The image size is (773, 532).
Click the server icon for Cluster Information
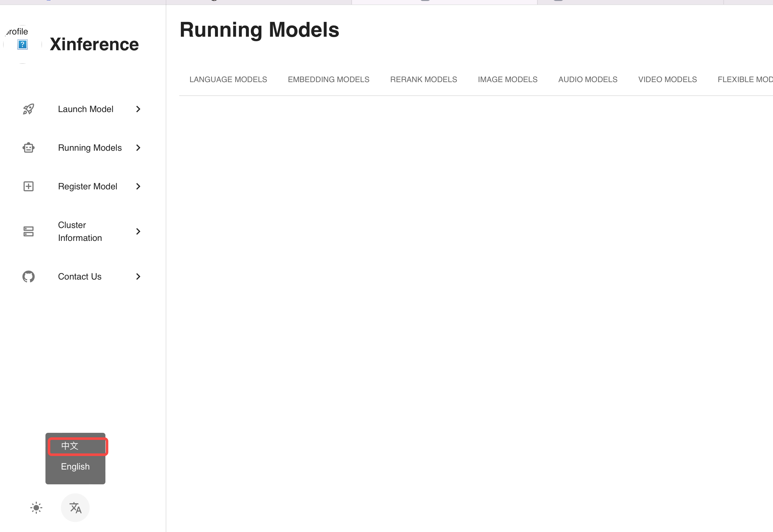coord(28,231)
